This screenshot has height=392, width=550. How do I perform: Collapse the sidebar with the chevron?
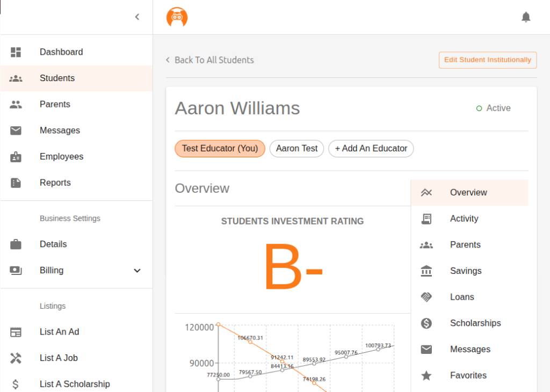tap(137, 17)
